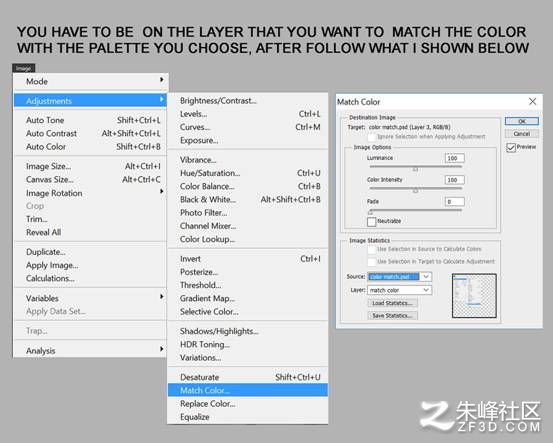Click the OK button
Screen dimensions: 553x443
[522, 121]
